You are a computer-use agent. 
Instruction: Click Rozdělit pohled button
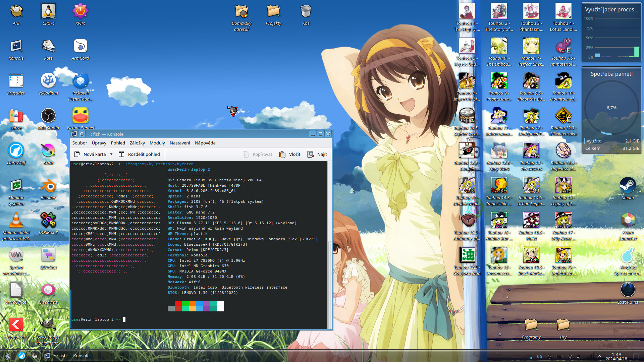click(139, 154)
